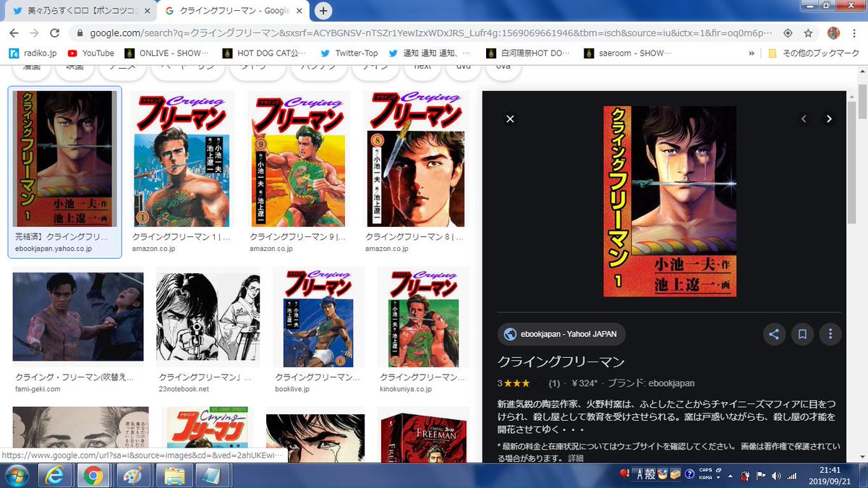Open a new Chrome tab
The image size is (868, 488).
[x=323, y=11]
